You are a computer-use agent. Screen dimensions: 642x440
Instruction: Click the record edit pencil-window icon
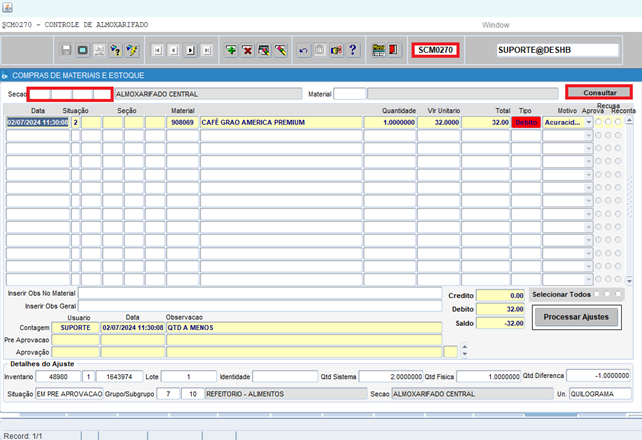(x=264, y=50)
